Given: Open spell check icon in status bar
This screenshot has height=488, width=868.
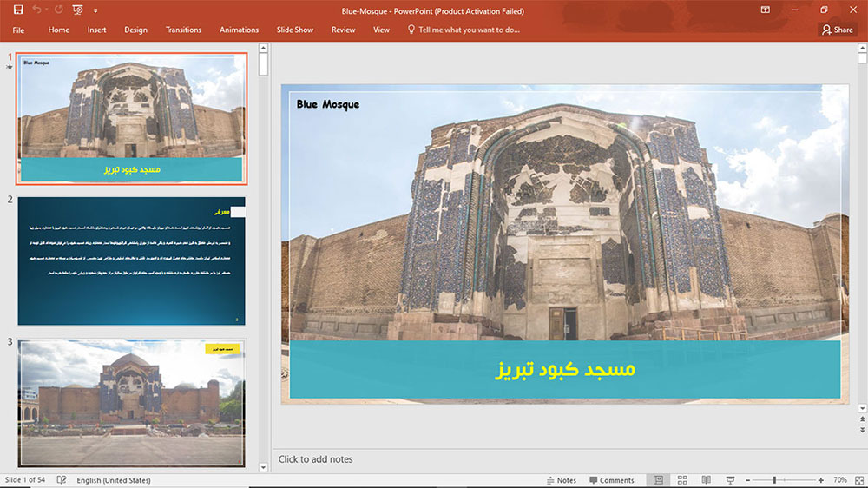Looking at the screenshot, I should pos(62,480).
